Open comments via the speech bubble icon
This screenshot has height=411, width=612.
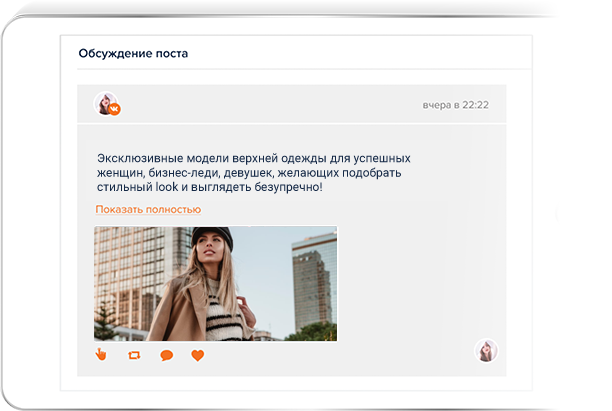pos(166,355)
